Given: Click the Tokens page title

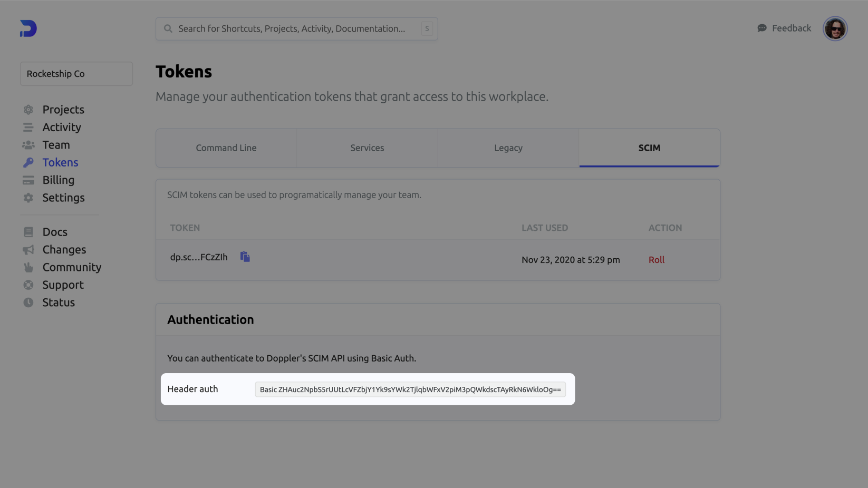Looking at the screenshot, I should coord(184,72).
